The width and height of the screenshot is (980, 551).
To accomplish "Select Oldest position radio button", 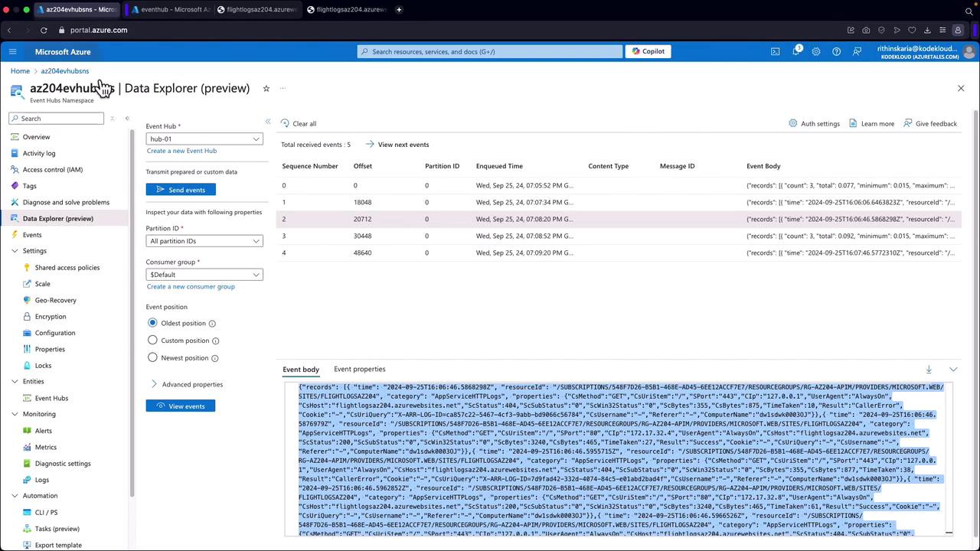I will pyautogui.click(x=152, y=323).
